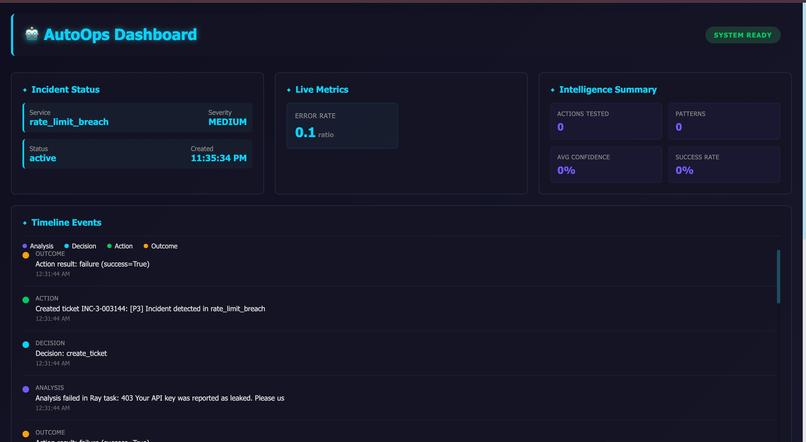
Task: Select the Created ticket INC-3-003144 event text
Action: click(150, 309)
